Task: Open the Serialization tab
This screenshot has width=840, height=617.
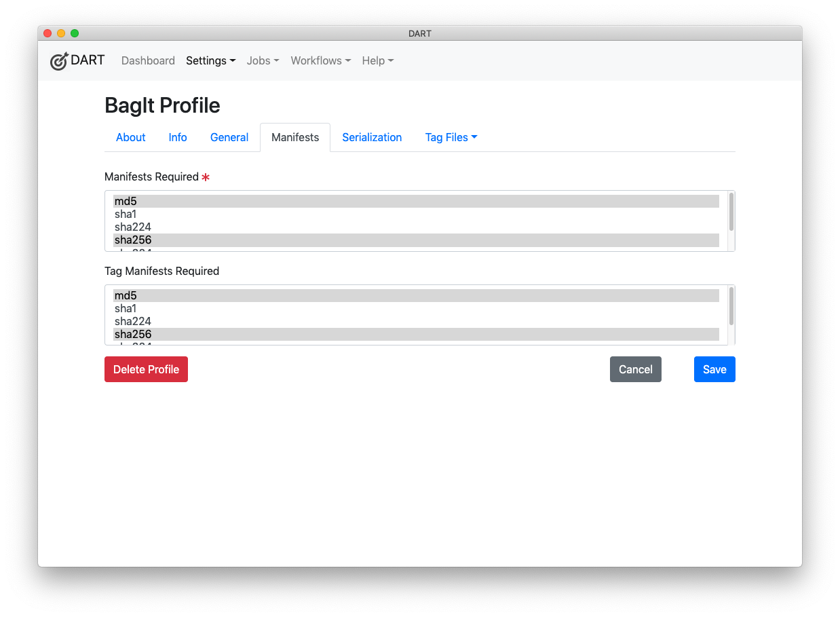Action: point(372,137)
